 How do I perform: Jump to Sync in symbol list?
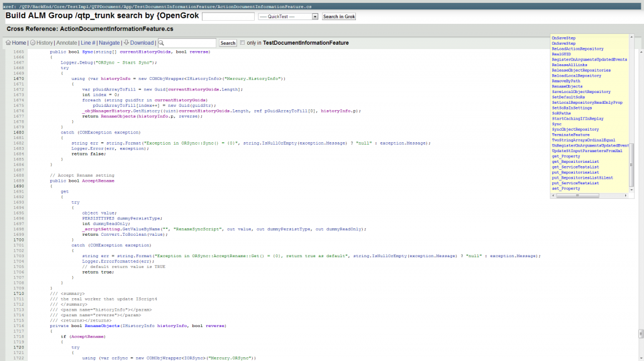557,124
